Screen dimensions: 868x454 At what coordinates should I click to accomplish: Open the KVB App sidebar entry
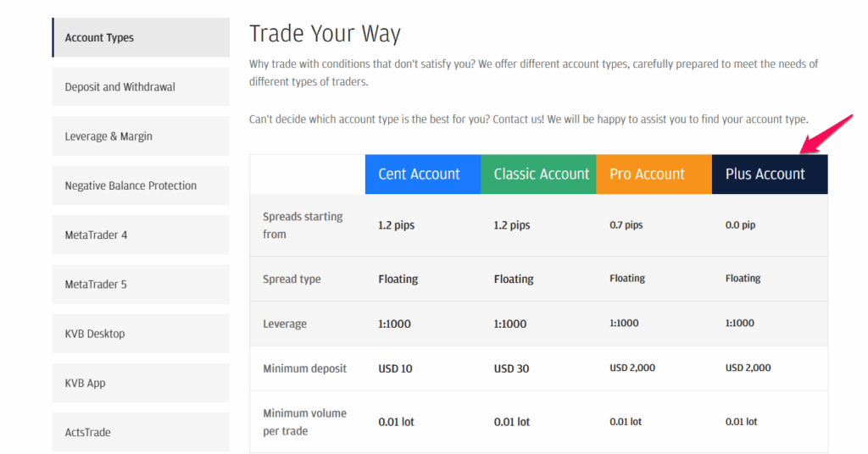141,383
